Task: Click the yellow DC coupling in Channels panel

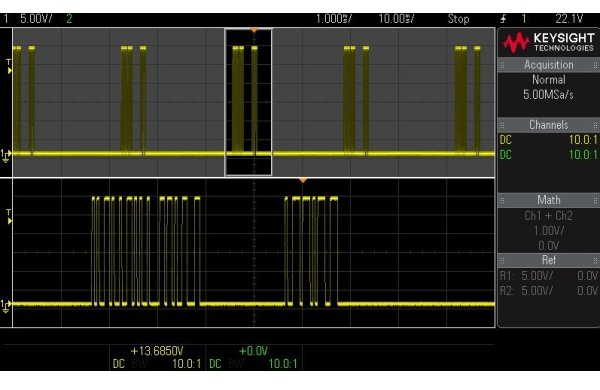Action: pyautogui.click(x=505, y=140)
